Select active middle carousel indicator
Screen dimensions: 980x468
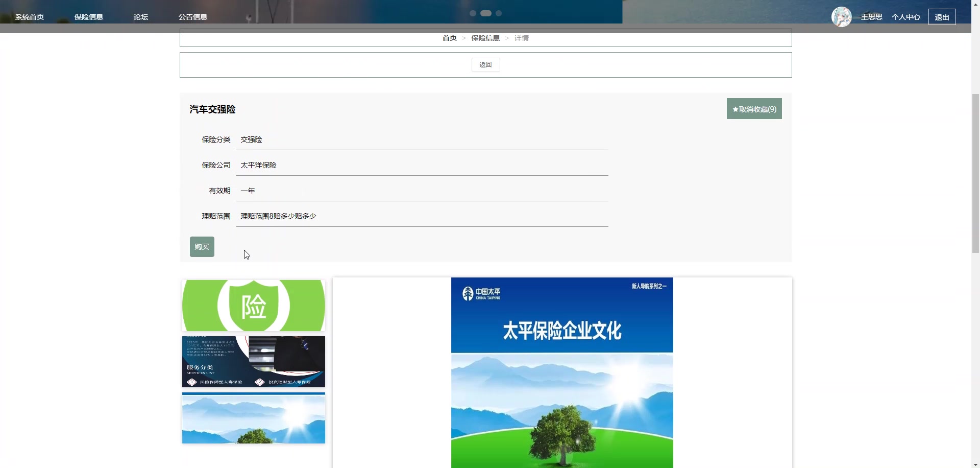(486, 13)
